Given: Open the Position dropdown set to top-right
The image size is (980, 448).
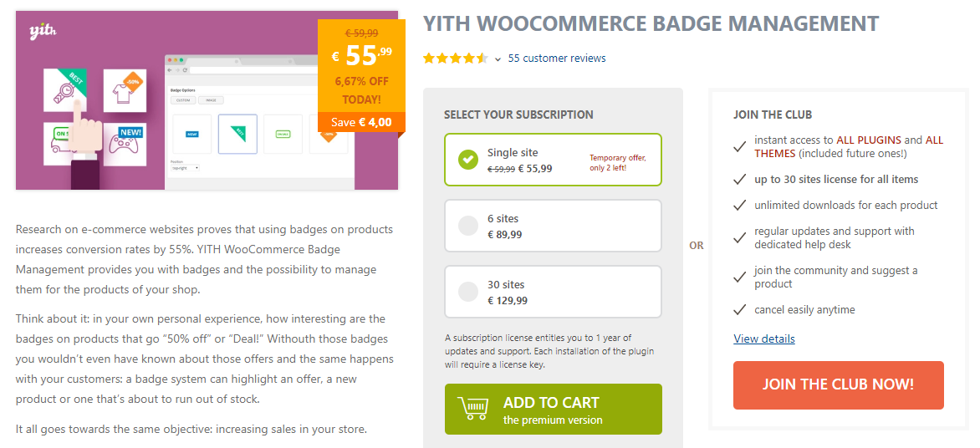Looking at the screenshot, I should tap(185, 168).
